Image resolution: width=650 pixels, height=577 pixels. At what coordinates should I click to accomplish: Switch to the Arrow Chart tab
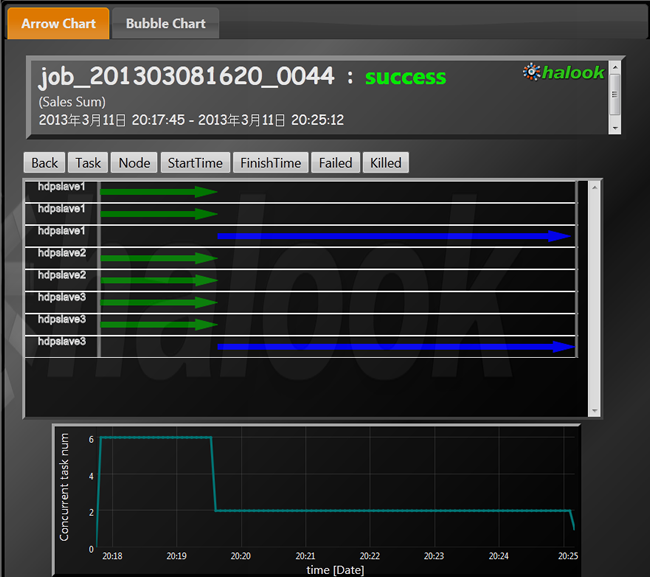click(58, 24)
